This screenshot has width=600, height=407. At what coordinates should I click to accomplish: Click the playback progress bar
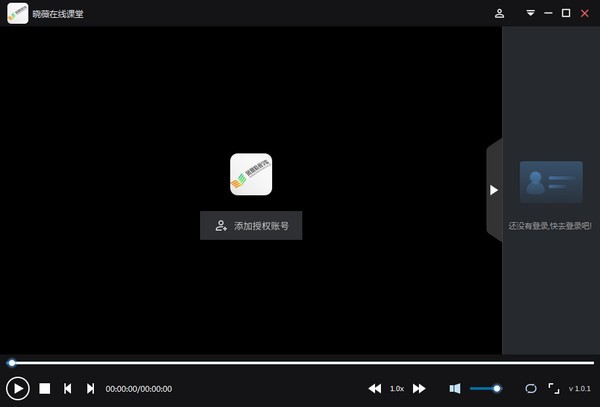coord(300,363)
